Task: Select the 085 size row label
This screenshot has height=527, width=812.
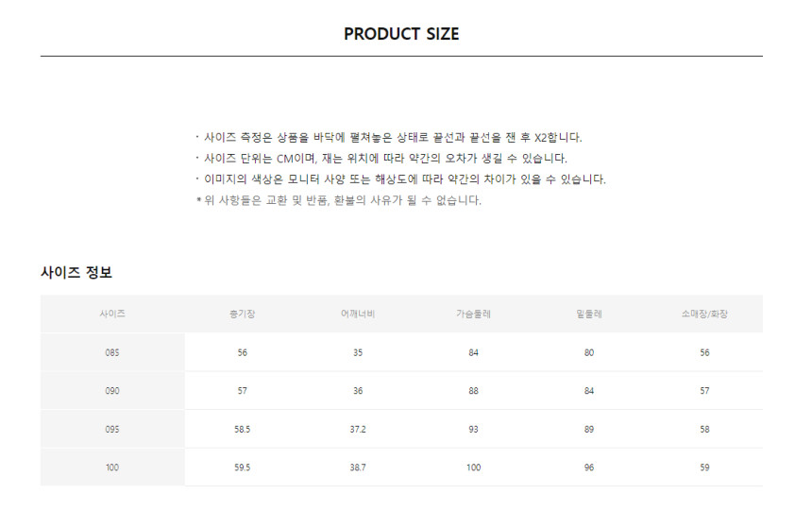Action: pos(112,353)
